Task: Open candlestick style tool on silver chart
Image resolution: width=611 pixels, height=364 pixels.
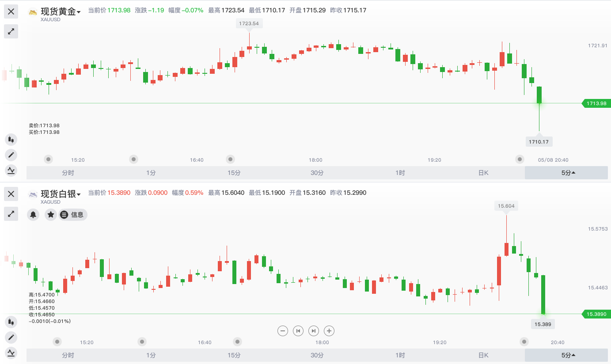Action: point(11,322)
